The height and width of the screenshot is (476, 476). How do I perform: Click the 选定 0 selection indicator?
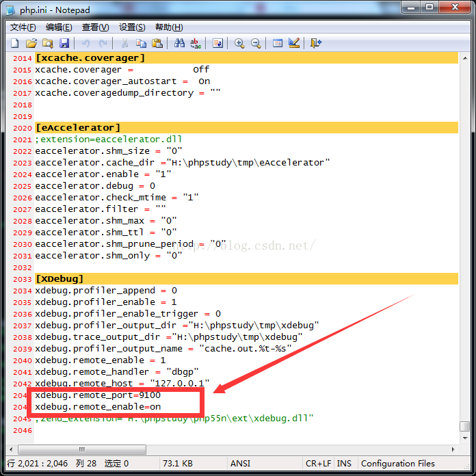click(116, 464)
